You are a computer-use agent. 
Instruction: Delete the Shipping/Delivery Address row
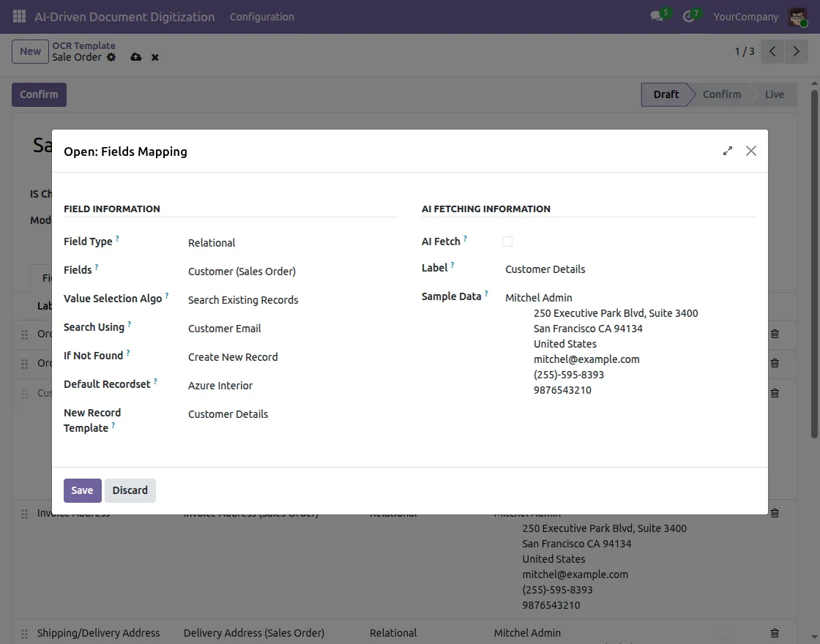point(775,633)
